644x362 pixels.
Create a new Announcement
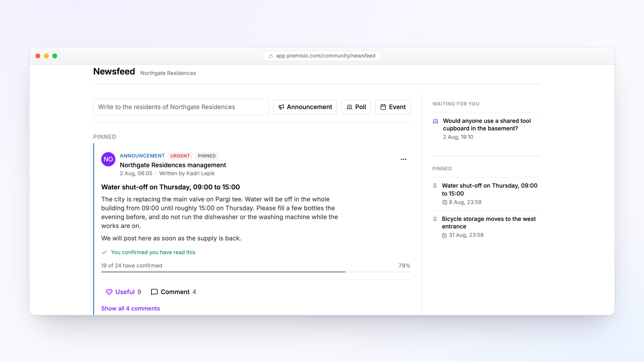(305, 107)
